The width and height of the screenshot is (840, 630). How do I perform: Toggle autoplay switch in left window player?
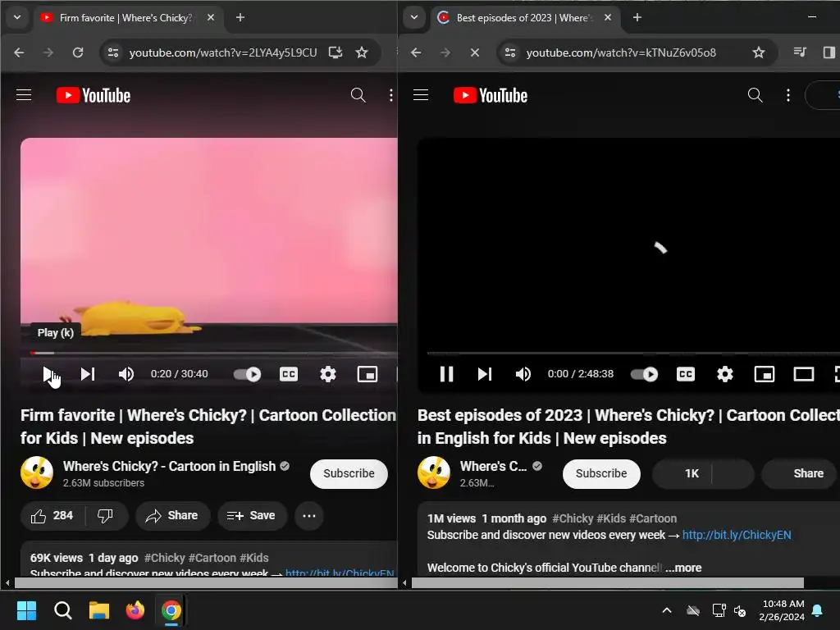tap(248, 374)
